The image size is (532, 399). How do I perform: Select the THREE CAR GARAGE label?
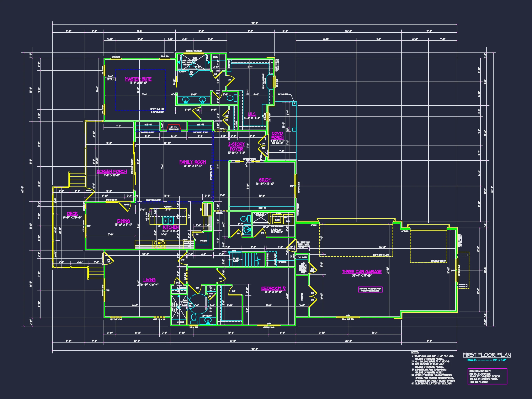pos(362,272)
